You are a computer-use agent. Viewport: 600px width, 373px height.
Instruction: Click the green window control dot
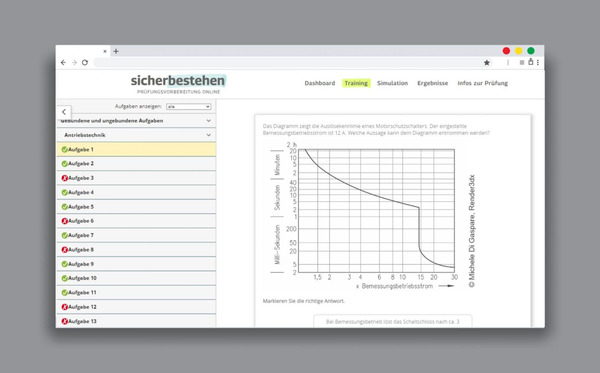[531, 51]
